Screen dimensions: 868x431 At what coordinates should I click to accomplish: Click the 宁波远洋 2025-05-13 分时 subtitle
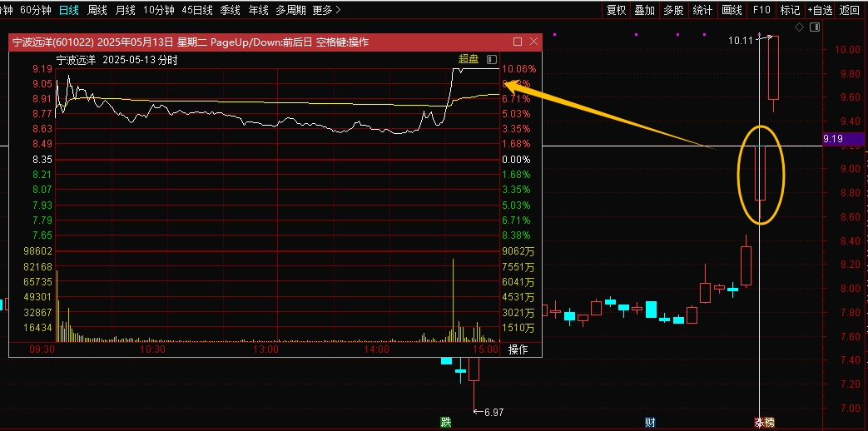(x=117, y=60)
